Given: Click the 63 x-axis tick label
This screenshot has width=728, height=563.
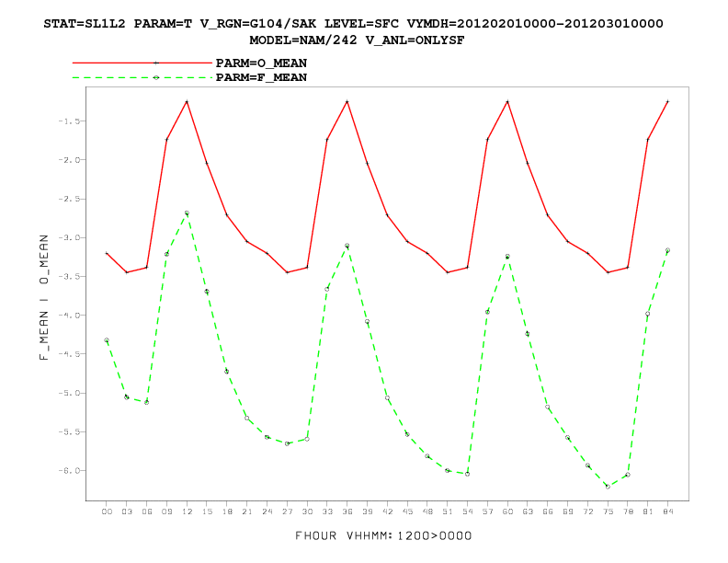Looking at the screenshot, I should (528, 511).
